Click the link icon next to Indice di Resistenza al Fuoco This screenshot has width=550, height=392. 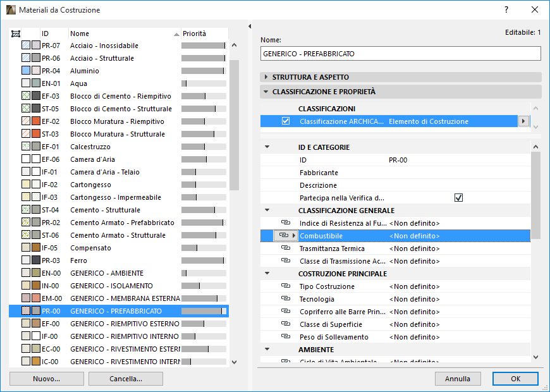[286, 223]
